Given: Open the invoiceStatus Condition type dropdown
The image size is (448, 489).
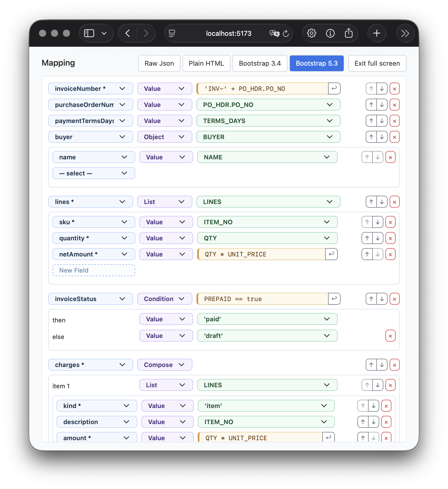Looking at the screenshot, I should pyautogui.click(x=165, y=299).
